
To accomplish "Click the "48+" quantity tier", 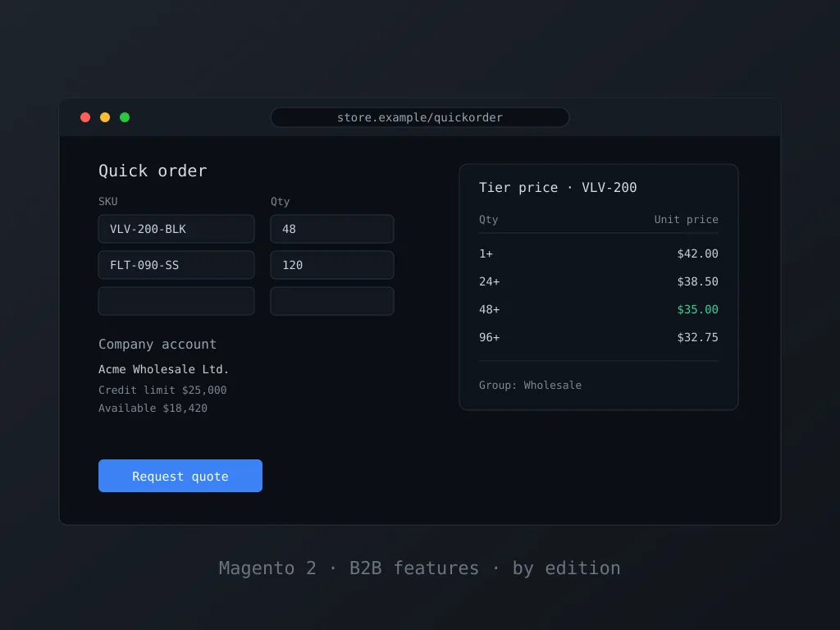I will 489,309.
